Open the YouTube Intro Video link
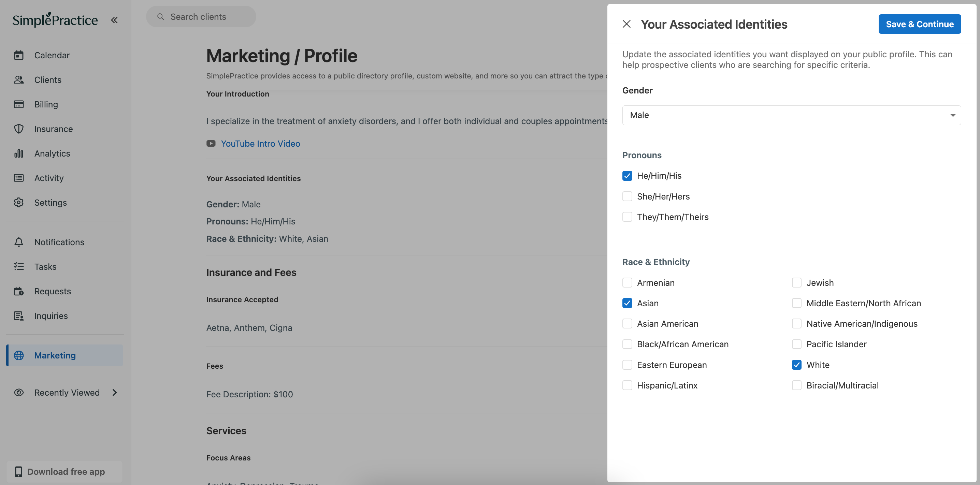Image resolution: width=980 pixels, height=485 pixels. pyautogui.click(x=260, y=143)
